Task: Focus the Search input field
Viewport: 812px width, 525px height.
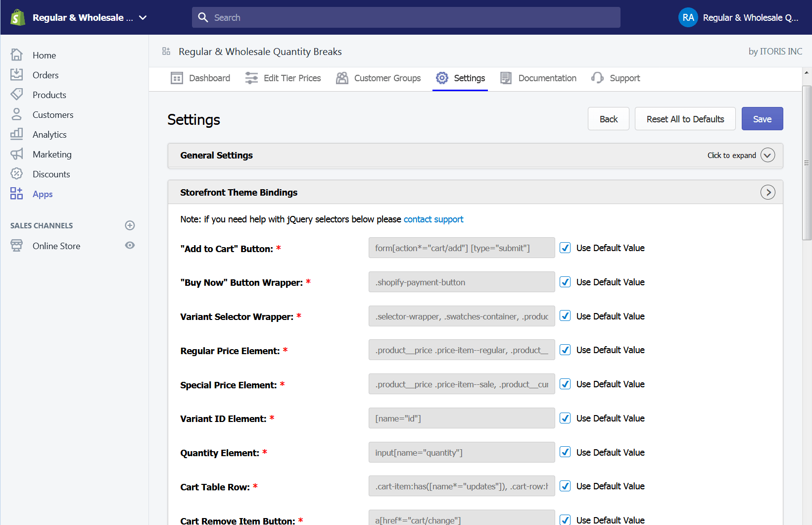Action: 406,17
